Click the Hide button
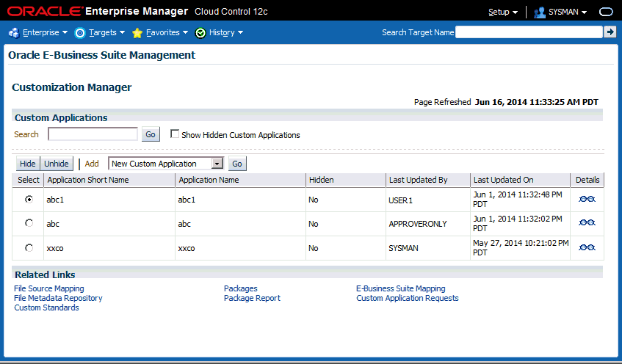The image size is (622, 364). tap(28, 164)
